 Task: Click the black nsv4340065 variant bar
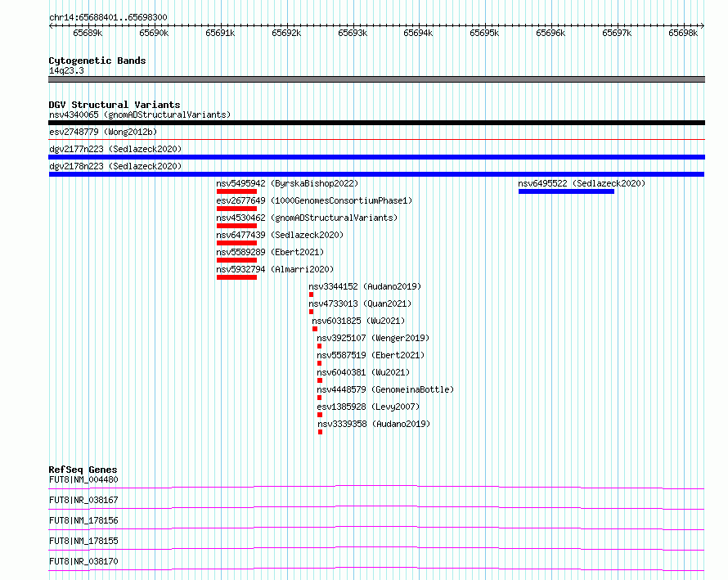click(x=376, y=123)
